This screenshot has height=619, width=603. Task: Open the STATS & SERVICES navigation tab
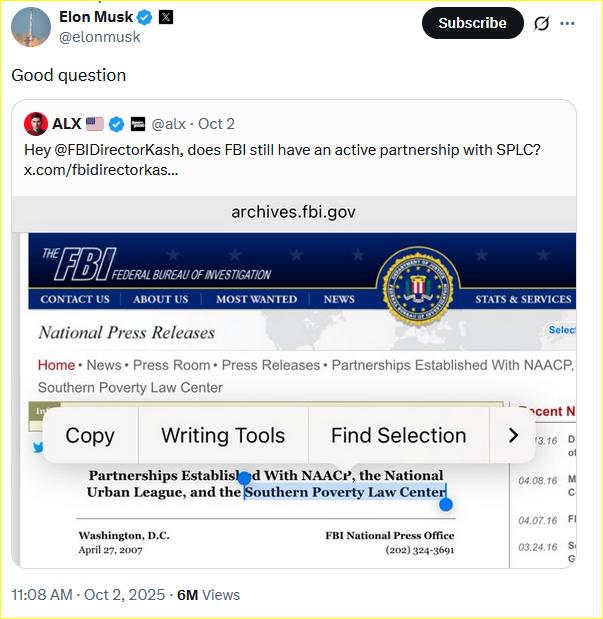tap(523, 299)
